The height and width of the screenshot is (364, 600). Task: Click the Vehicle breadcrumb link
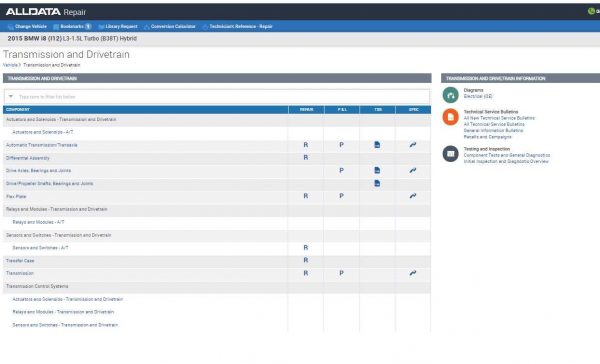click(11, 65)
